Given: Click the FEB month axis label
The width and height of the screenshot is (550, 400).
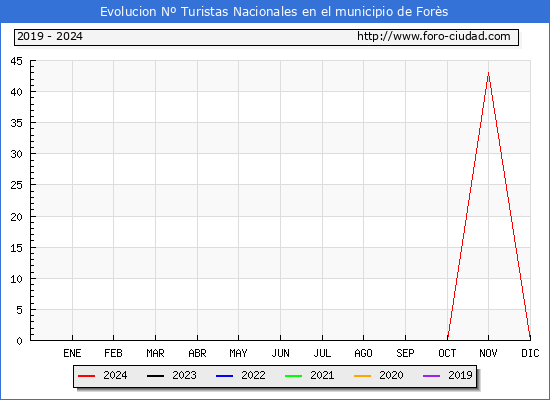Looking at the screenshot, I should [x=113, y=353].
